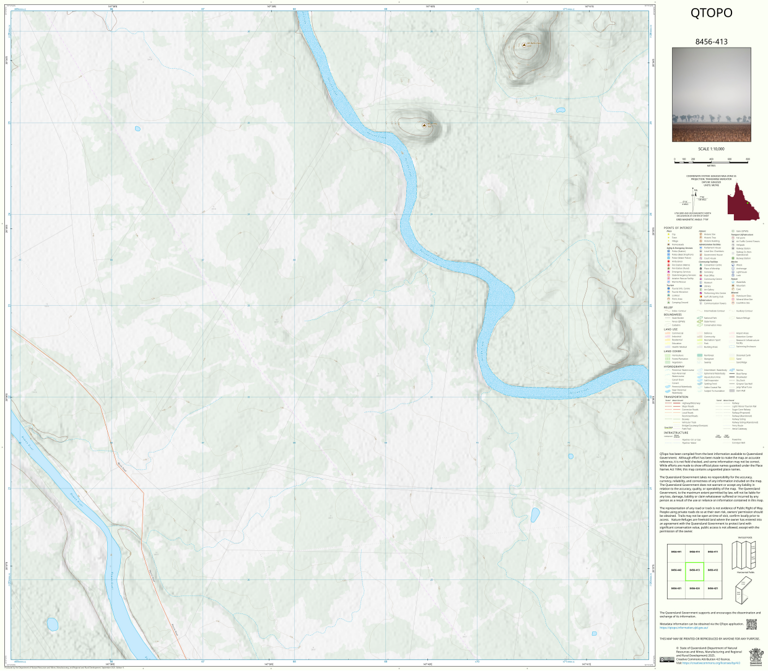Click the Creative Commons BY badge

click(x=667, y=660)
